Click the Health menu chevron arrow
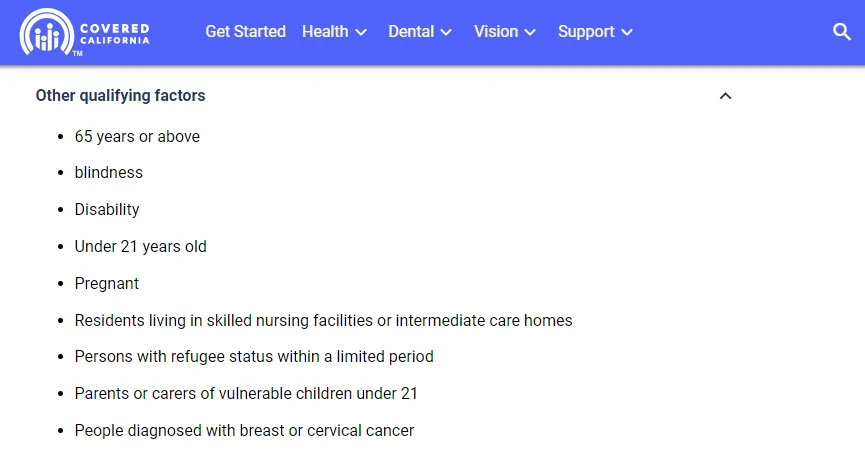 click(x=361, y=33)
